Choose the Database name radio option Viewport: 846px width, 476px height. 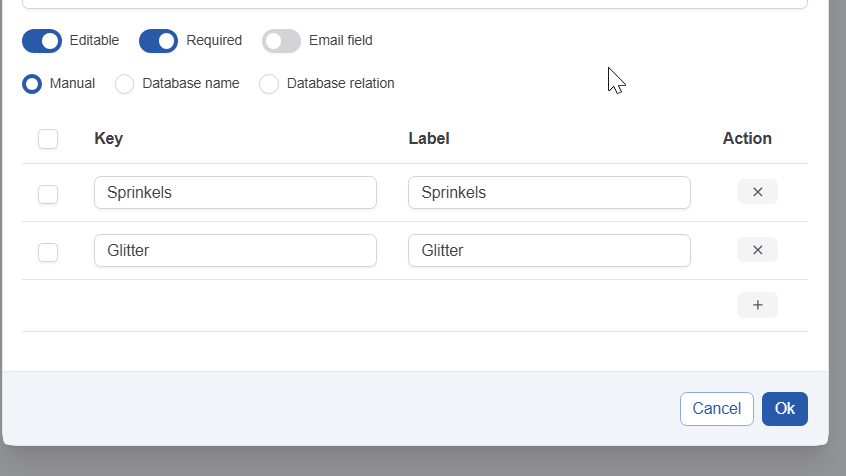pos(125,84)
